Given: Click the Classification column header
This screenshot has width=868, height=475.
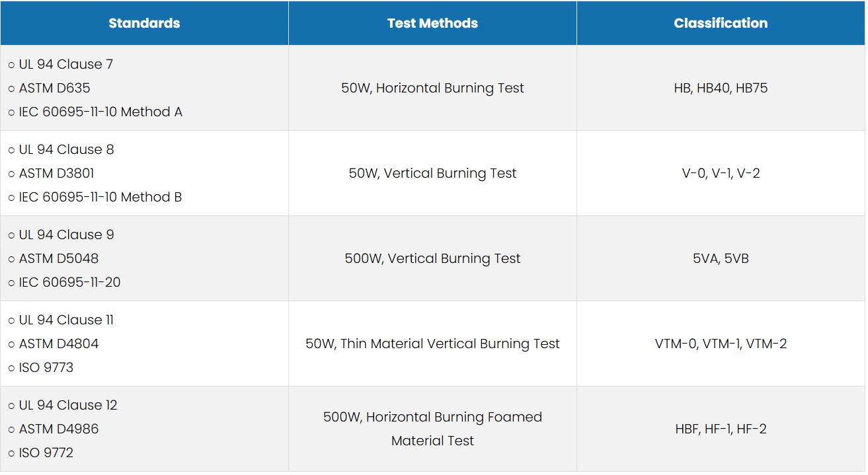Looking at the screenshot, I should pos(721,23).
